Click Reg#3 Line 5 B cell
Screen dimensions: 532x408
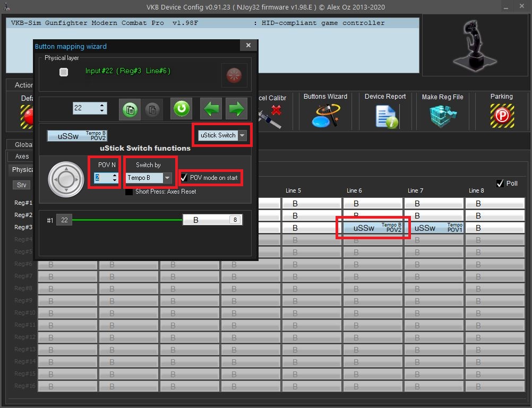[312, 228]
